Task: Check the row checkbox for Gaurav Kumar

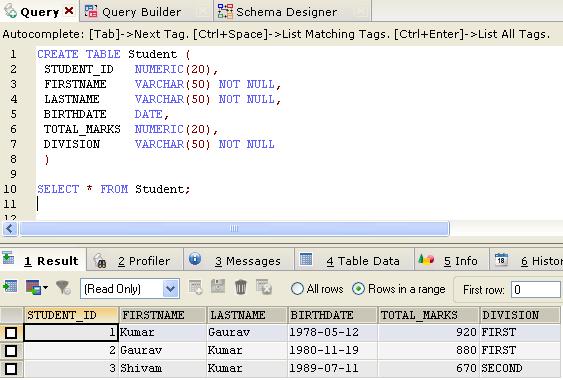Action: (11, 351)
